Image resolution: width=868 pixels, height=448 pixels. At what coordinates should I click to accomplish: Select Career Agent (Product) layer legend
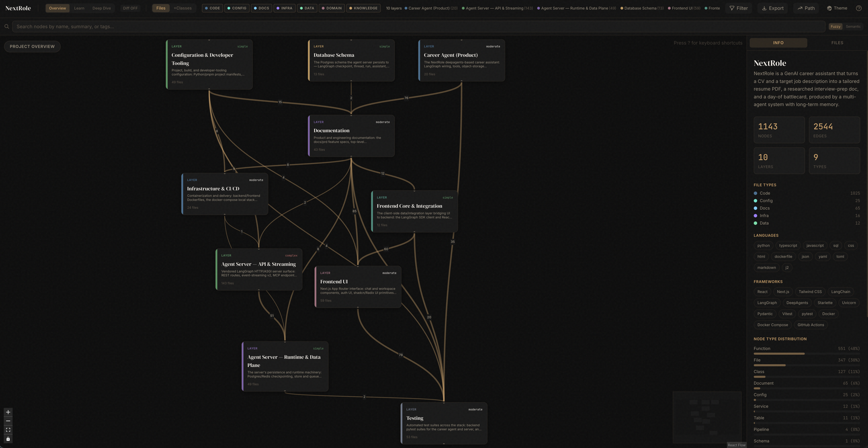click(x=431, y=8)
